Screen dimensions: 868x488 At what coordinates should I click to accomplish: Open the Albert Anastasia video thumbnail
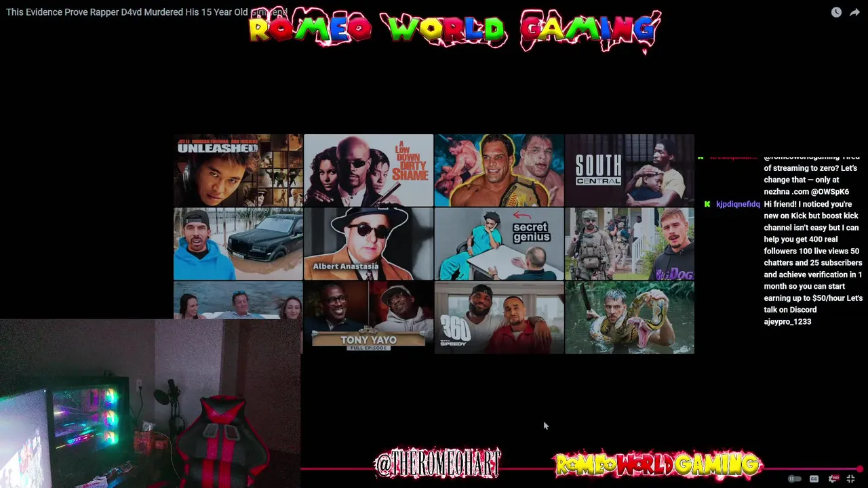tap(368, 244)
